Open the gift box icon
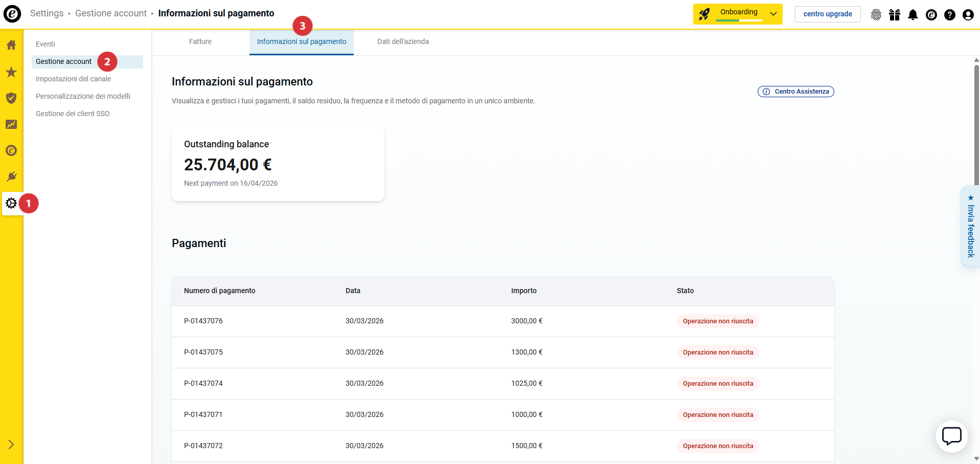 click(895, 15)
